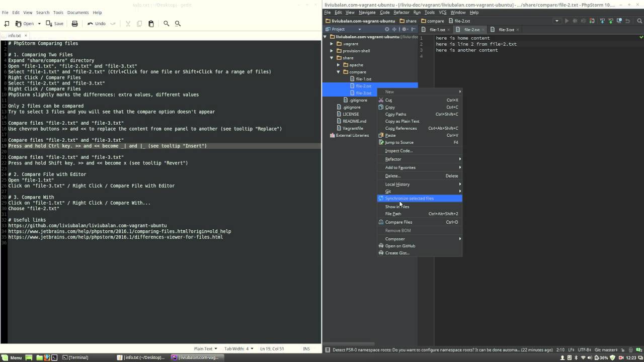Choose Delete from the context menu
Viewport: 644px width, 362px height.
point(420,176)
